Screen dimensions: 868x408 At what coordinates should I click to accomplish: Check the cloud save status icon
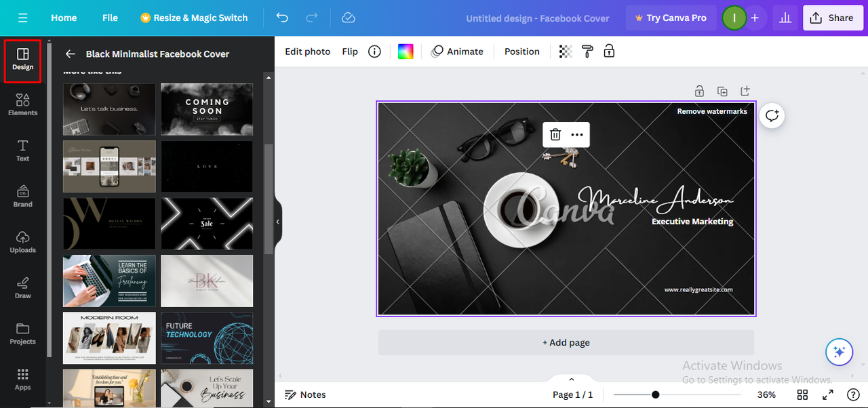coord(348,18)
